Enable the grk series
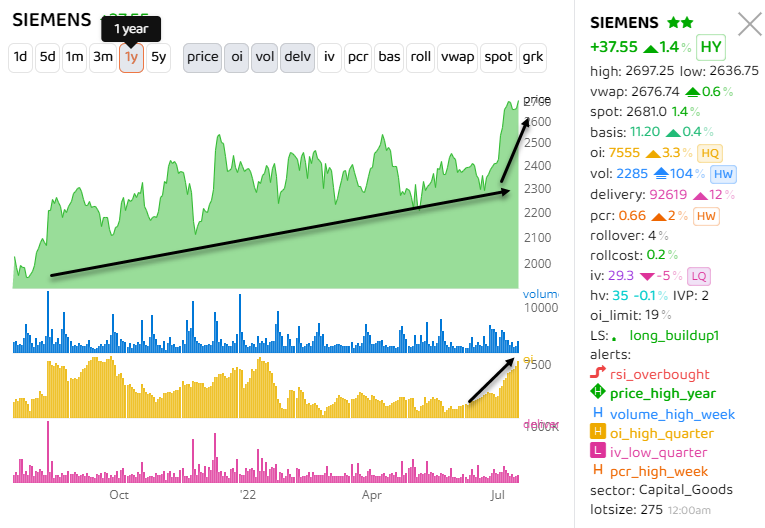 pos(532,58)
